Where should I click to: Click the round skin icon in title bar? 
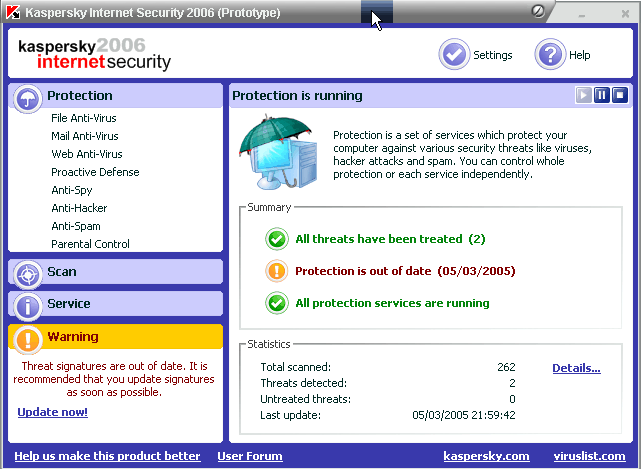point(538,11)
